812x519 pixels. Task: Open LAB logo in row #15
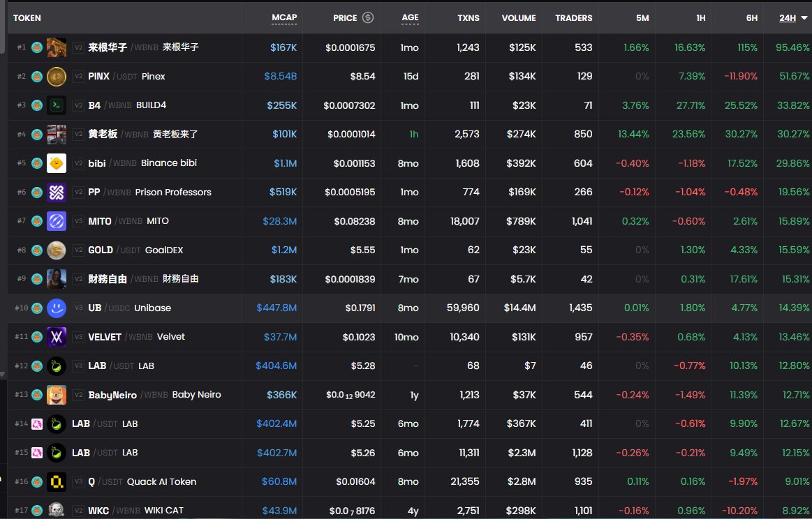point(57,453)
